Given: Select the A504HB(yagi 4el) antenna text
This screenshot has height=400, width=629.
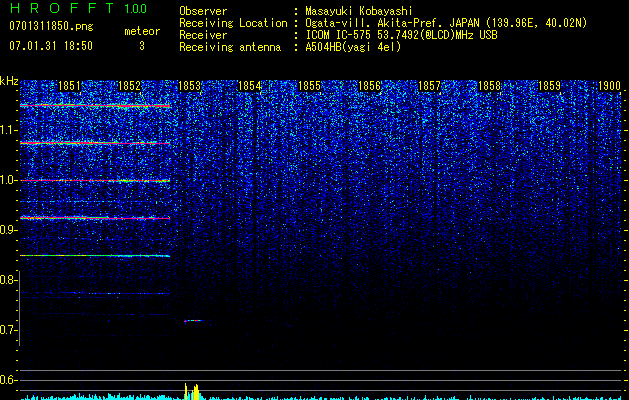Looking at the screenshot, I should [x=353, y=47].
